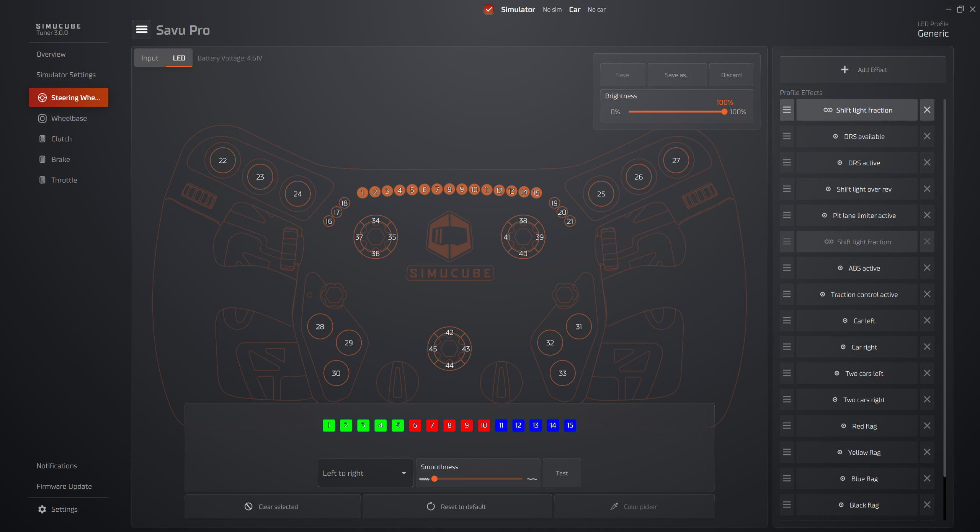Open the hamburger menu beside Savu Pro

(142, 29)
